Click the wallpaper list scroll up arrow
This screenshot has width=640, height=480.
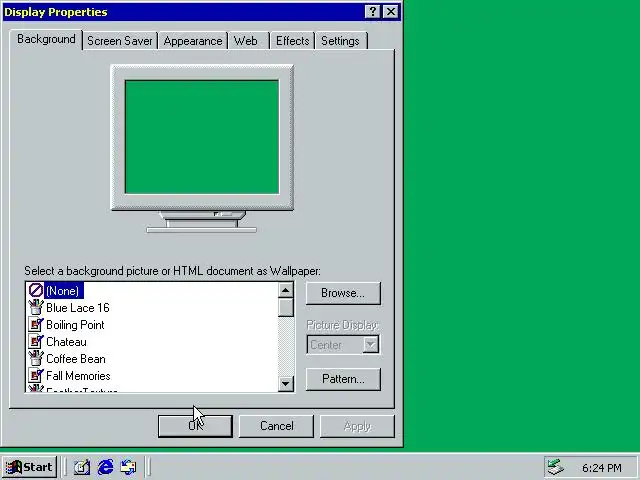[286, 290]
